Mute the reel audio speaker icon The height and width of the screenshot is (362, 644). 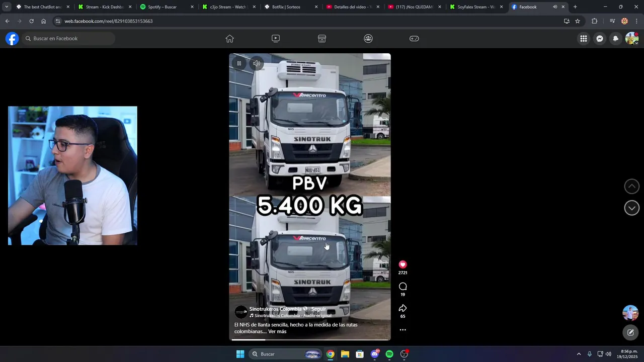(x=257, y=63)
